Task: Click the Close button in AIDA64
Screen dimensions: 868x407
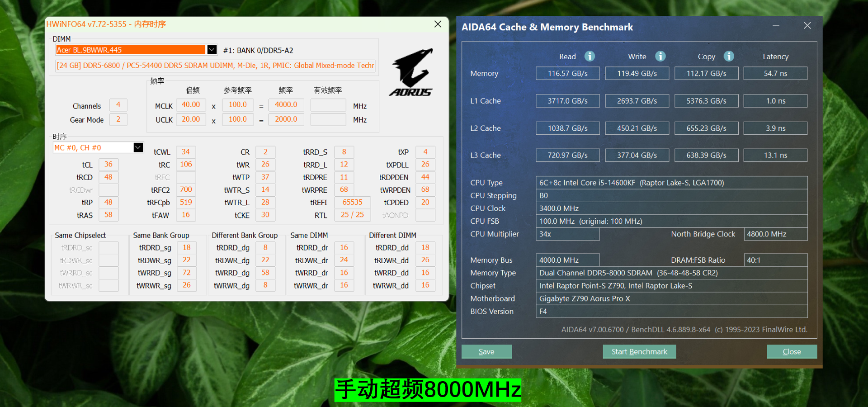Action: (x=792, y=351)
